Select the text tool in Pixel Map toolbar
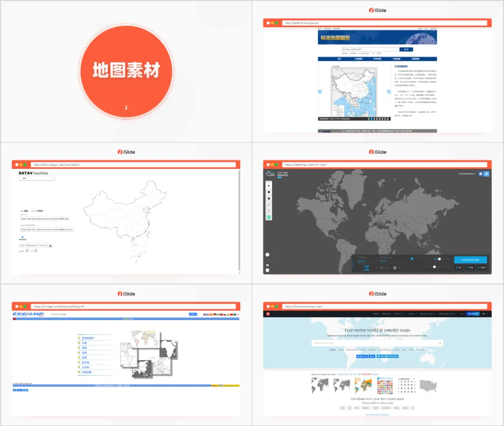The width and height of the screenshot is (504, 426). click(x=269, y=211)
